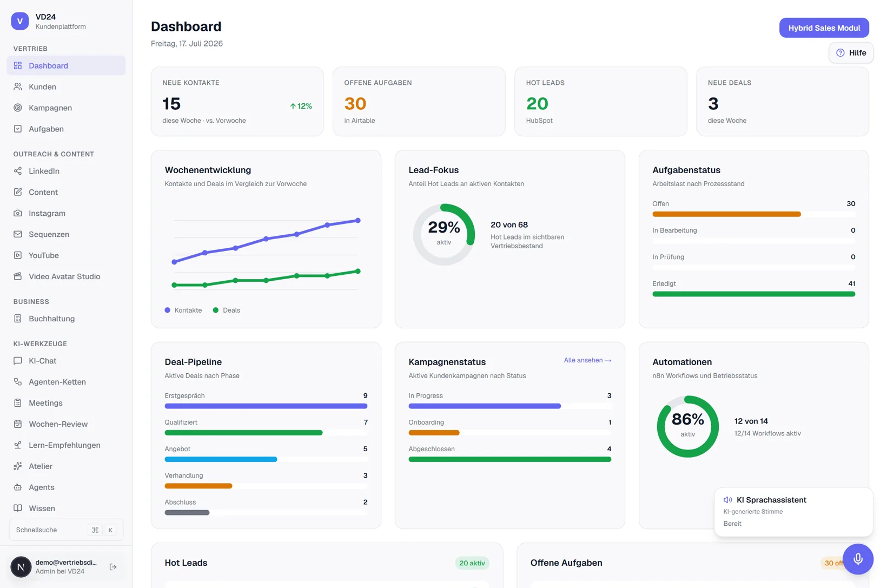Click the Abschluss gray bar
Viewport: 887px width, 588px height.
[187, 513]
